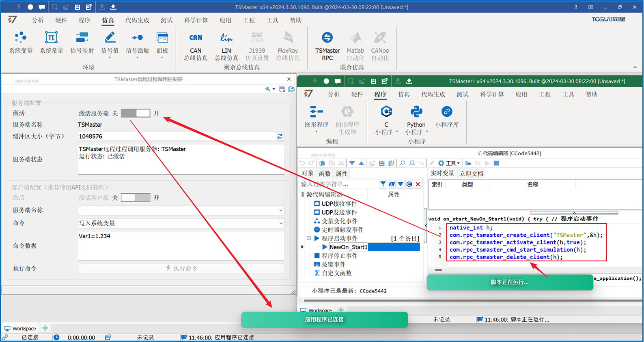Toggle the 激活客户端 client switch
The width and height of the screenshot is (644, 342).
136,197
